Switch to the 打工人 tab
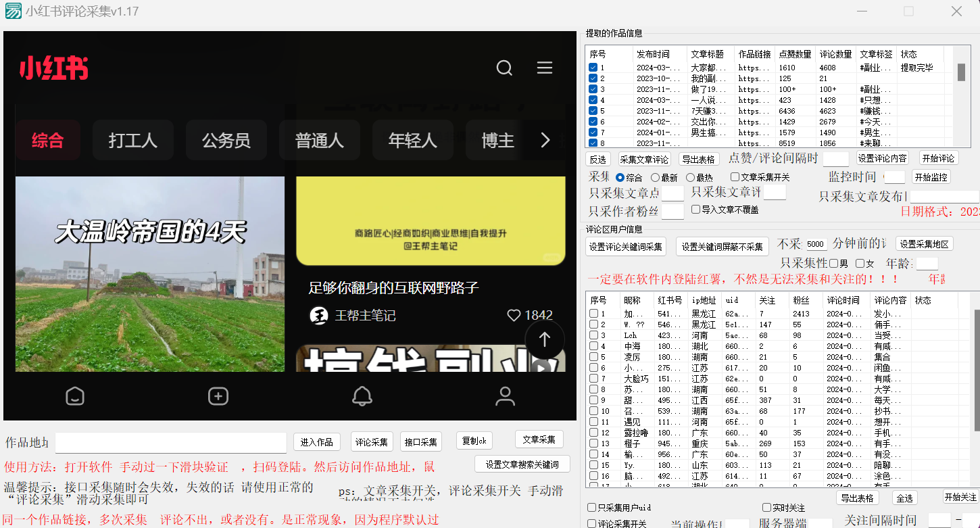980x528 pixels. tap(132, 140)
